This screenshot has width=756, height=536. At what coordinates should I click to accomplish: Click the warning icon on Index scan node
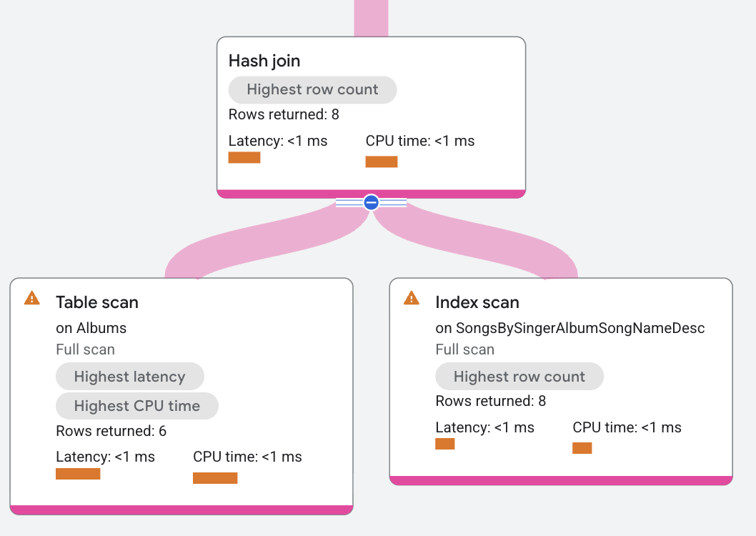coord(412,298)
